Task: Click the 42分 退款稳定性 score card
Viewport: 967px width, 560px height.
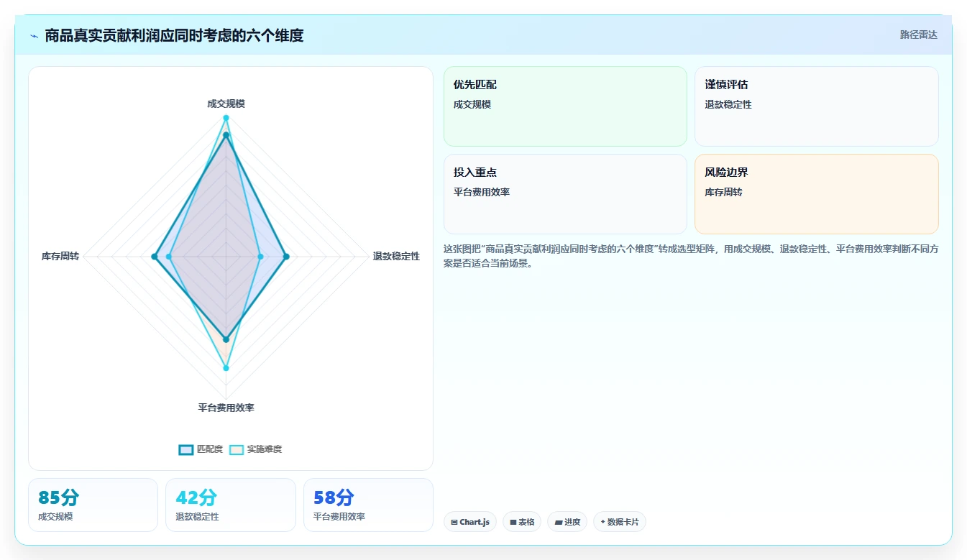Action: [x=231, y=505]
